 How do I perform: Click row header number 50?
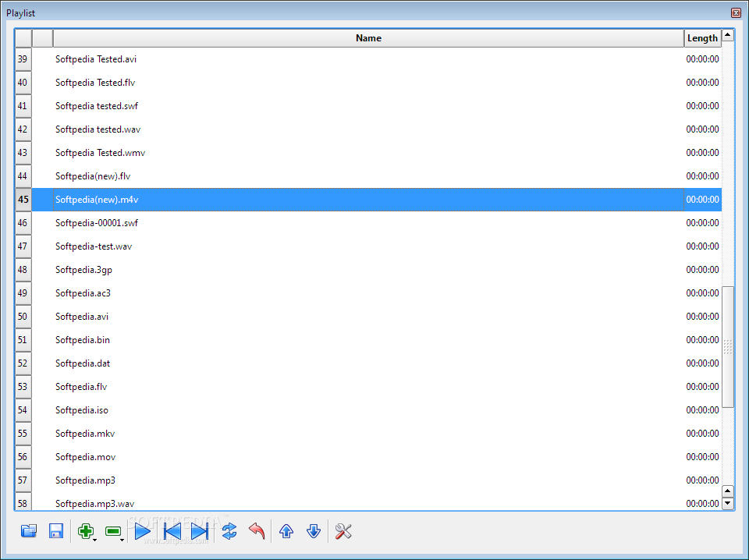23,317
